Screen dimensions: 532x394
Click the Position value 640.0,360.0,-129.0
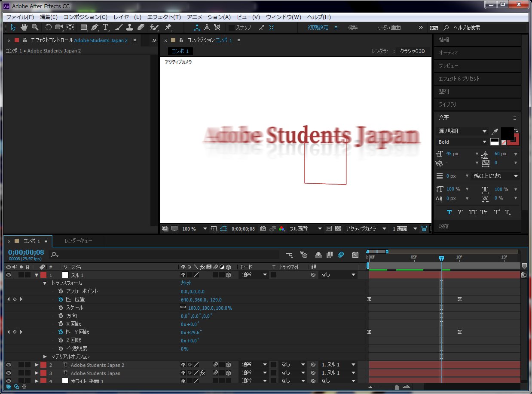click(201, 300)
